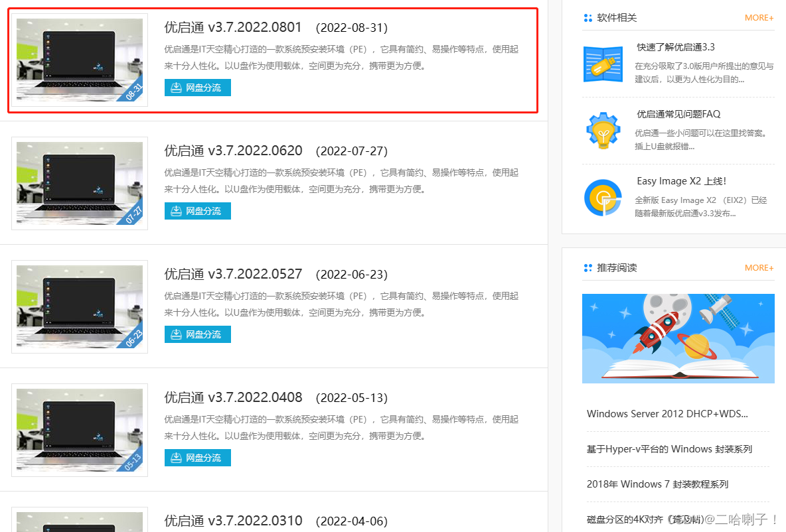The height and width of the screenshot is (532, 786).
Task: Open the rocket and book banner image
Action: (x=678, y=339)
